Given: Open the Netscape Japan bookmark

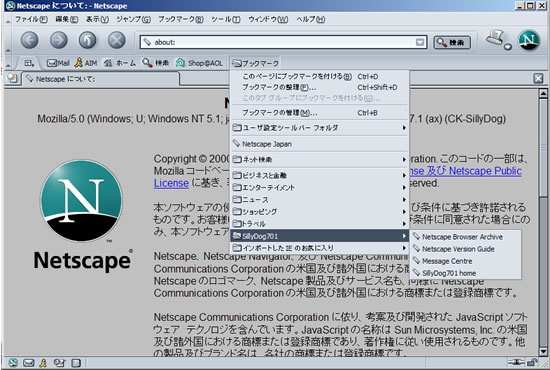Looking at the screenshot, I should click(320, 144).
